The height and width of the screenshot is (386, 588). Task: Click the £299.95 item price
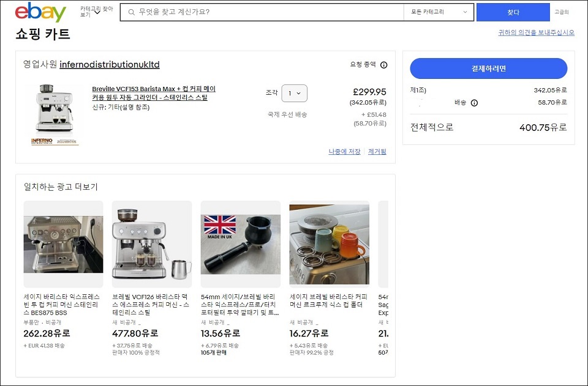point(369,92)
